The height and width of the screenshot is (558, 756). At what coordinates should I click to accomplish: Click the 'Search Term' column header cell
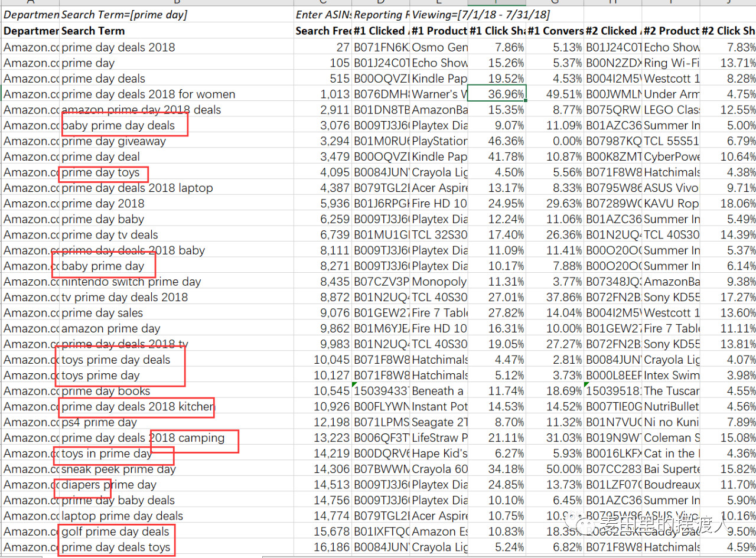coord(93,31)
